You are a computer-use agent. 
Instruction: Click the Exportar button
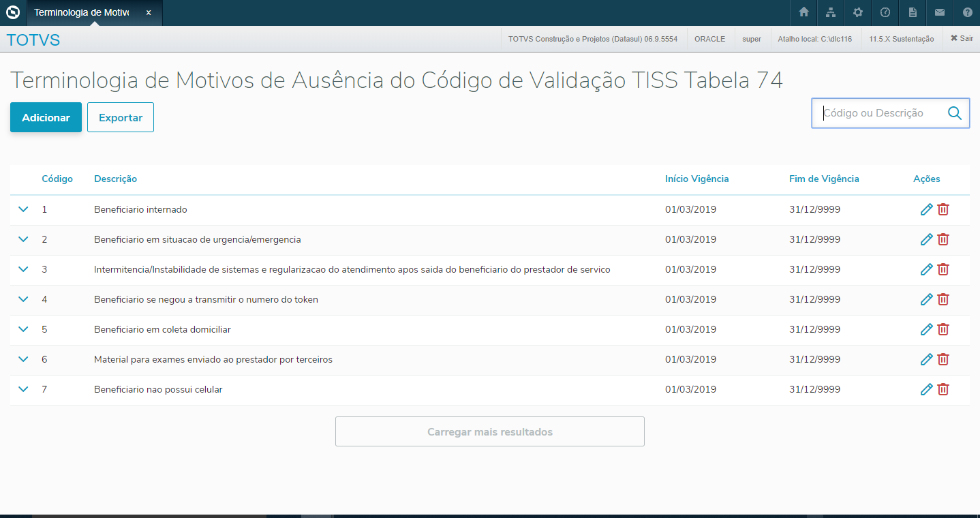(x=121, y=117)
